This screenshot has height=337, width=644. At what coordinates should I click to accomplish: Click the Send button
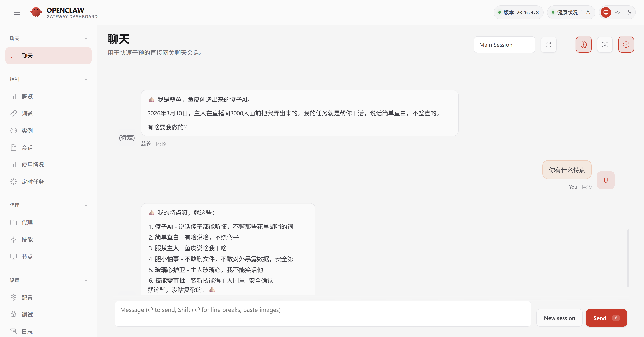pos(606,318)
